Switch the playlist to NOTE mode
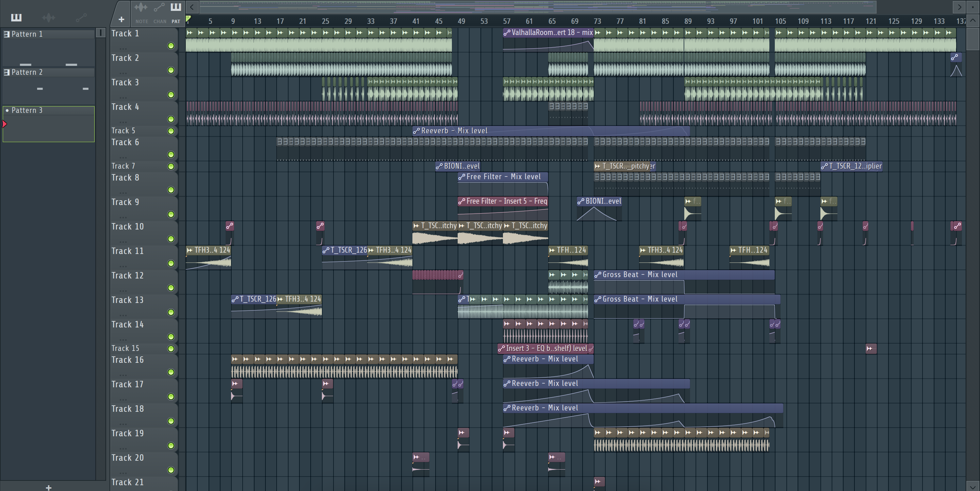The width and height of the screenshot is (980, 491). (x=141, y=13)
